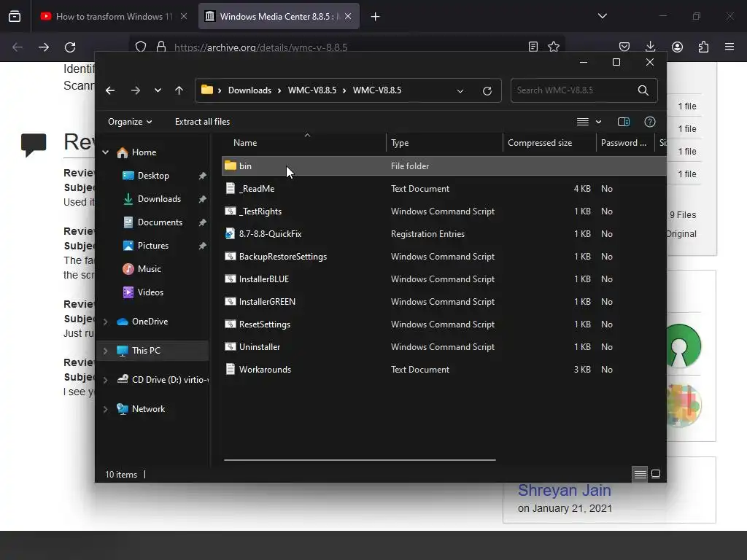Sort by Name column header
This screenshot has height=560, width=747.
(x=303, y=143)
